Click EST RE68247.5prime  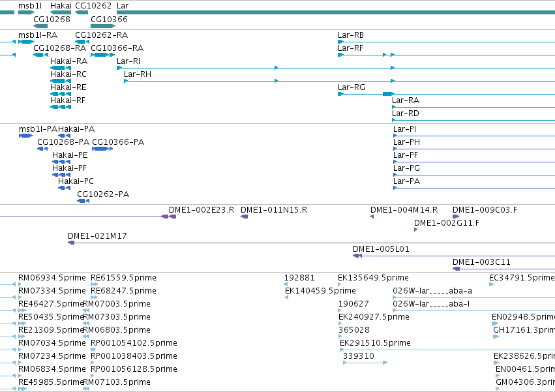pos(123,292)
